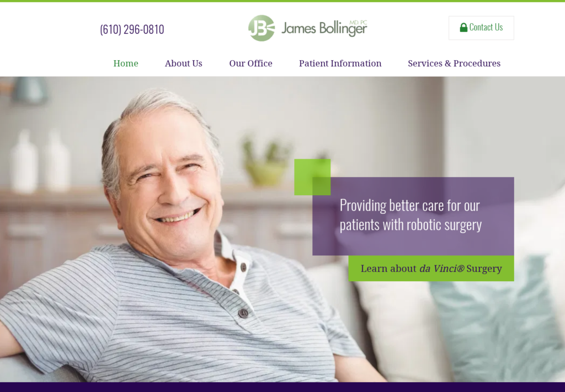Click the green stripe at page top
This screenshot has height=392, width=565.
(x=282, y=1)
